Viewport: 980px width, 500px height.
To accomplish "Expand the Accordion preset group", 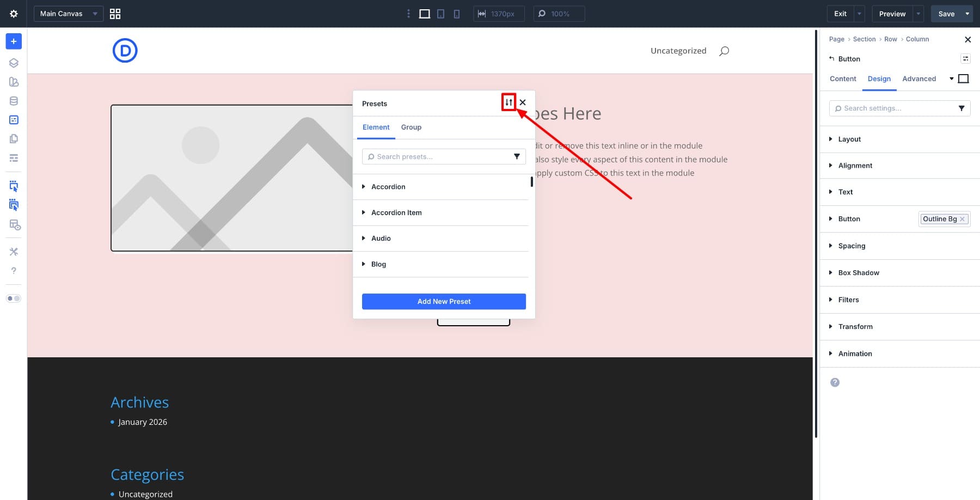I will [388, 187].
